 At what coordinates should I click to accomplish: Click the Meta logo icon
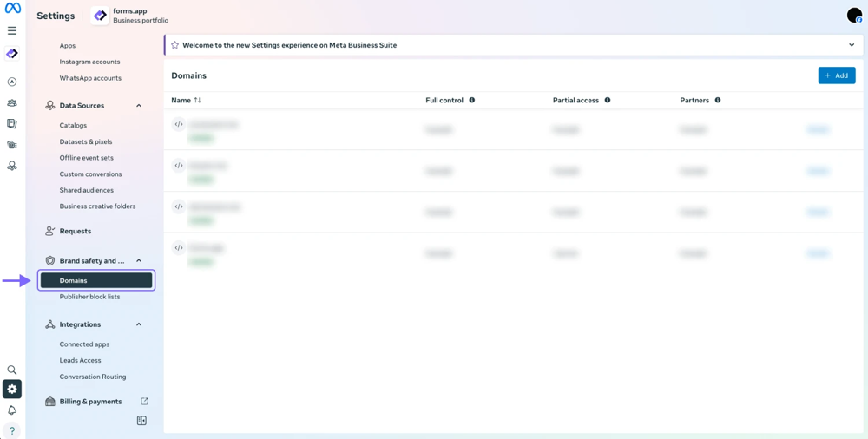(x=13, y=9)
